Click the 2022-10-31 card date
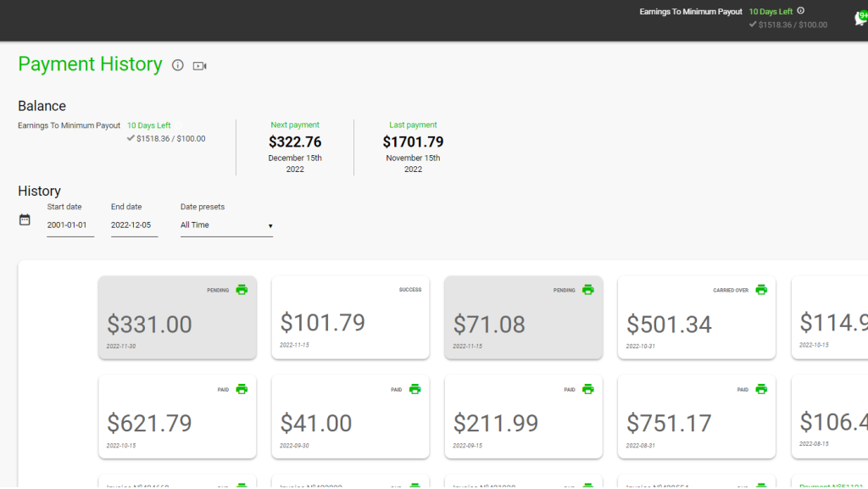This screenshot has height=489, width=868. click(641, 347)
